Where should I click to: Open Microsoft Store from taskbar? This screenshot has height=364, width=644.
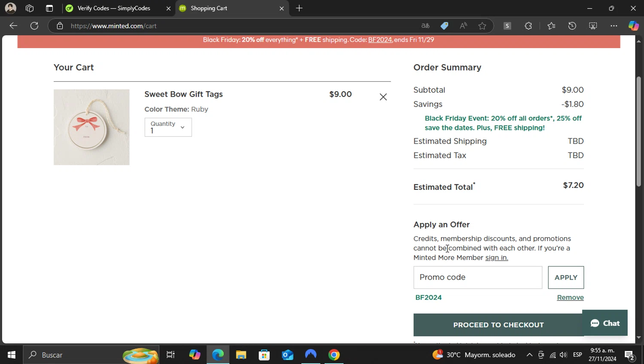pyautogui.click(x=264, y=355)
